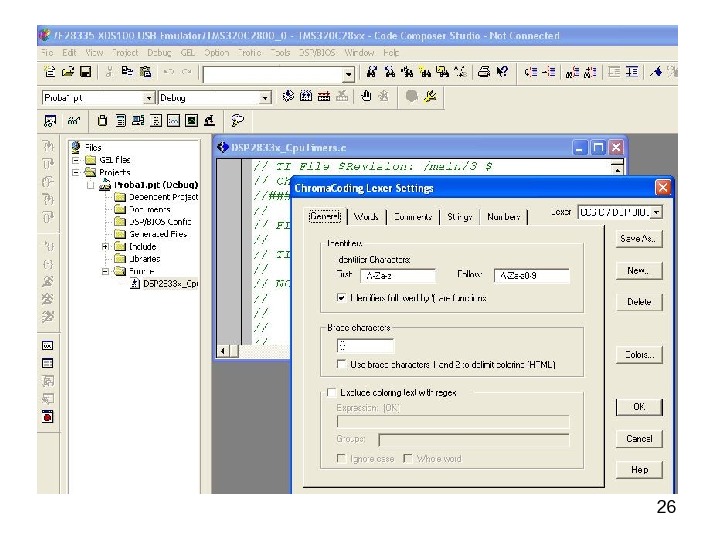Switch to the Comments tab
The height and width of the screenshot is (540, 720).
pos(412,216)
